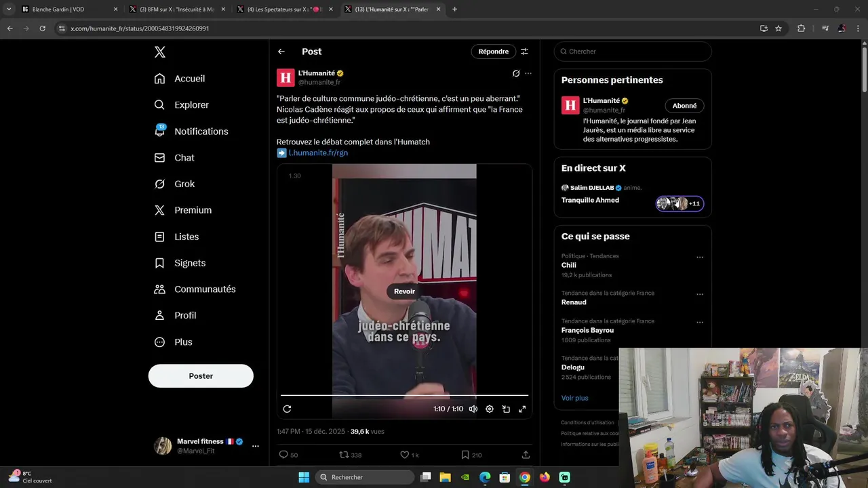Click the share upload icon on post
868x488 pixels.
[526, 455]
